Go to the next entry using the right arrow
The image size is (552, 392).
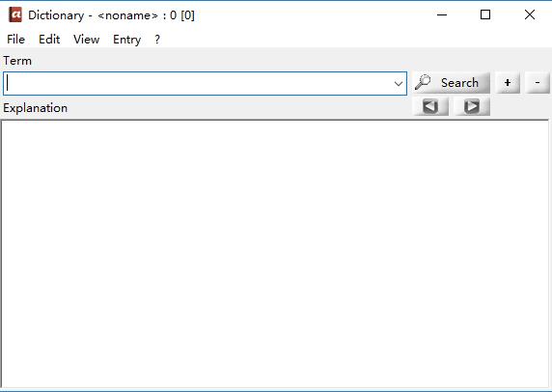(472, 106)
